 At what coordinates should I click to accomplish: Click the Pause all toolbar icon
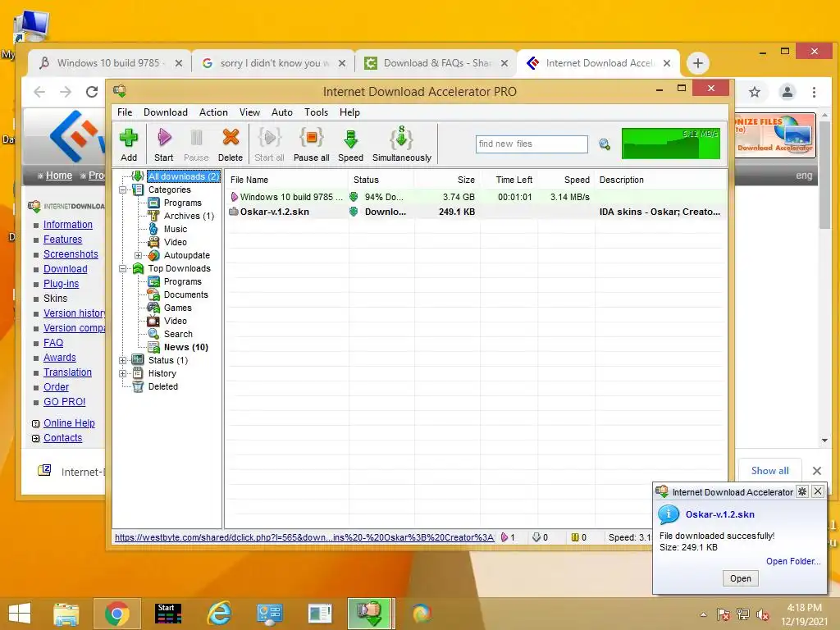(x=311, y=144)
